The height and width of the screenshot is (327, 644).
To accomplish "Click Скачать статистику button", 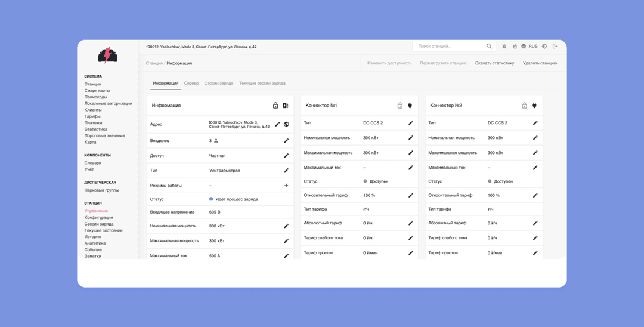I will 494,63.
